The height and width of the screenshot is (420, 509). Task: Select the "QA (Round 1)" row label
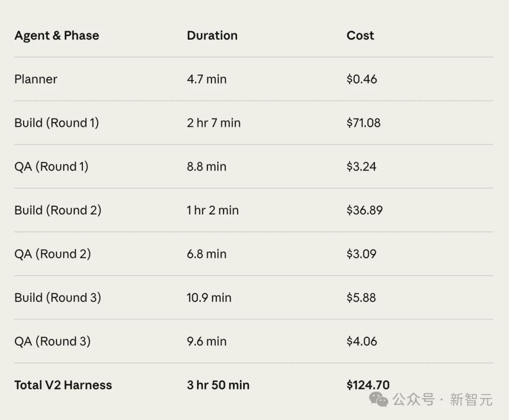point(51,167)
